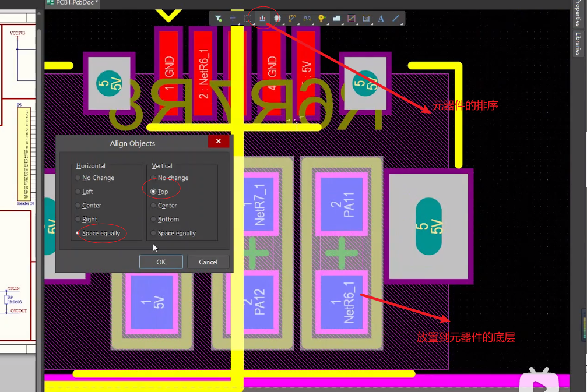Select Vertical No change option
The width and height of the screenshot is (587, 392).
point(170,178)
